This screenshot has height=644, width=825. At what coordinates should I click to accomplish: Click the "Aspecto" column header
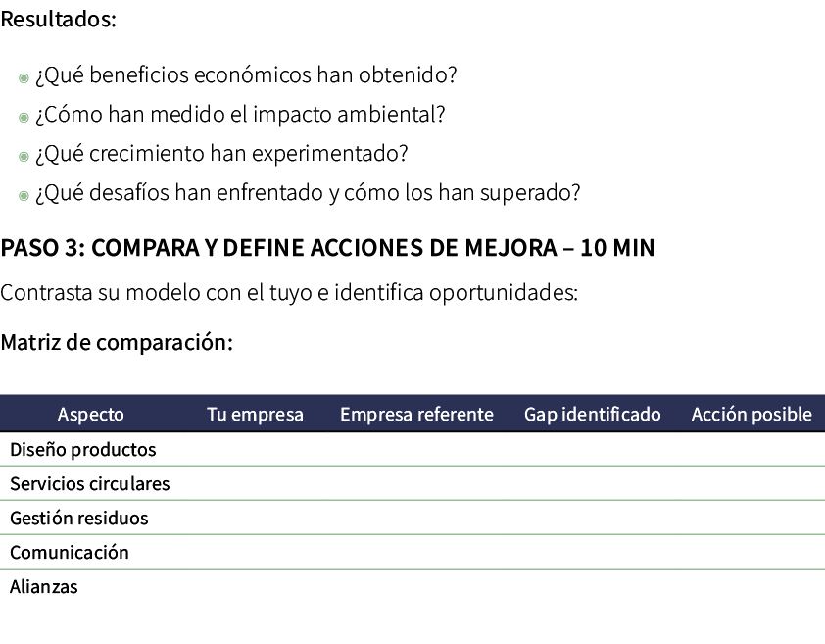(91, 414)
